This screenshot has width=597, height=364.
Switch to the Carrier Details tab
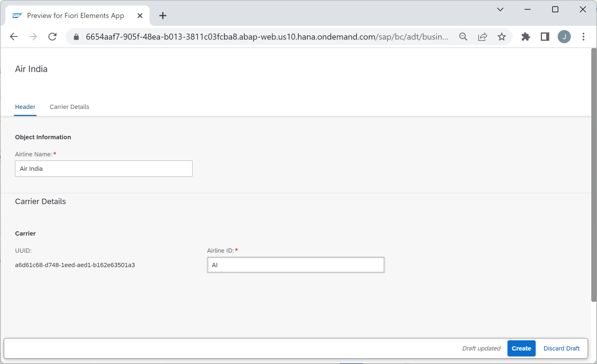69,107
